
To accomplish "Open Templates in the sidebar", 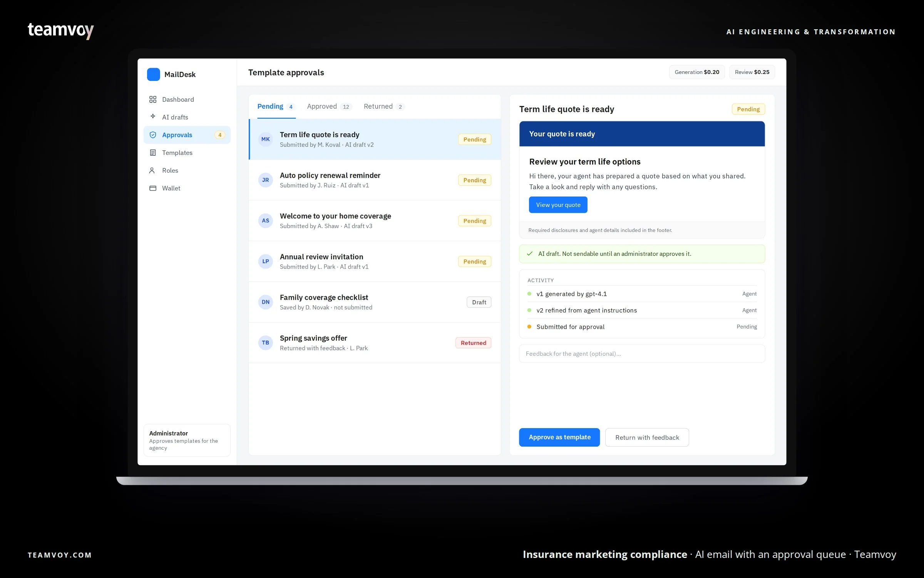I will coord(187,153).
